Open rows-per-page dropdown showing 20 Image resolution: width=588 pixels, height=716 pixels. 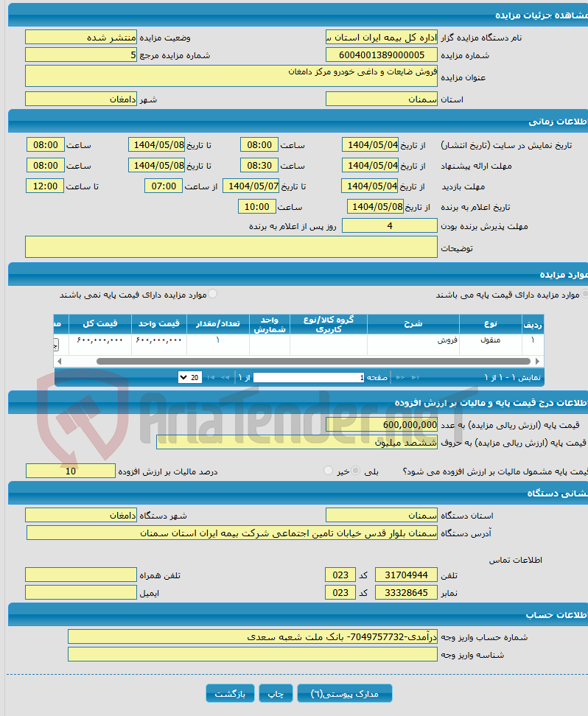[189, 377]
